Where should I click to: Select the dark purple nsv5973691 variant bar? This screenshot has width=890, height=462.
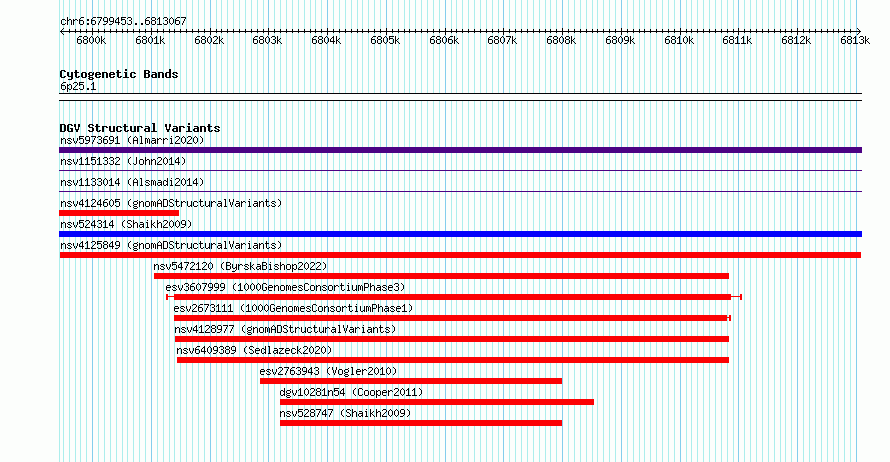[x=460, y=150]
